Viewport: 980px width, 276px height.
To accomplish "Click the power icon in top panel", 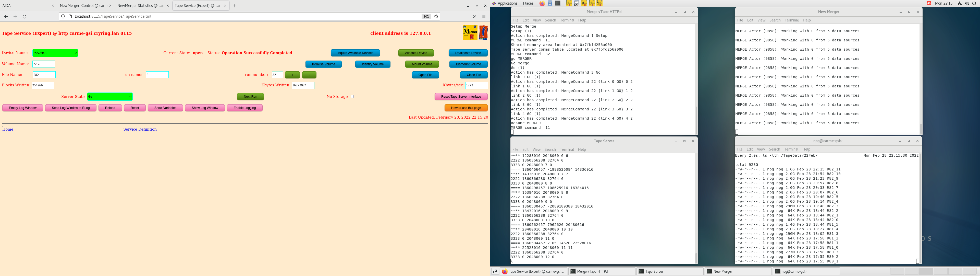I will click(x=974, y=3).
